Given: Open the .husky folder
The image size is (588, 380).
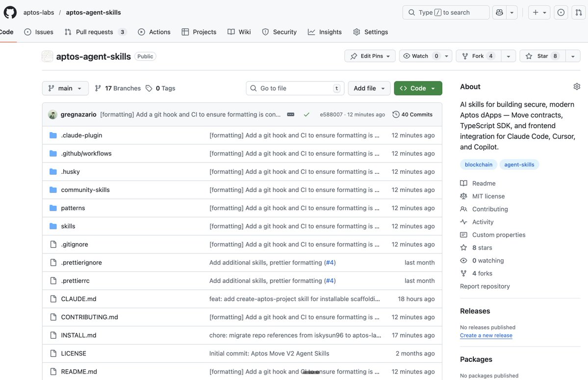Looking at the screenshot, I should 71,172.
